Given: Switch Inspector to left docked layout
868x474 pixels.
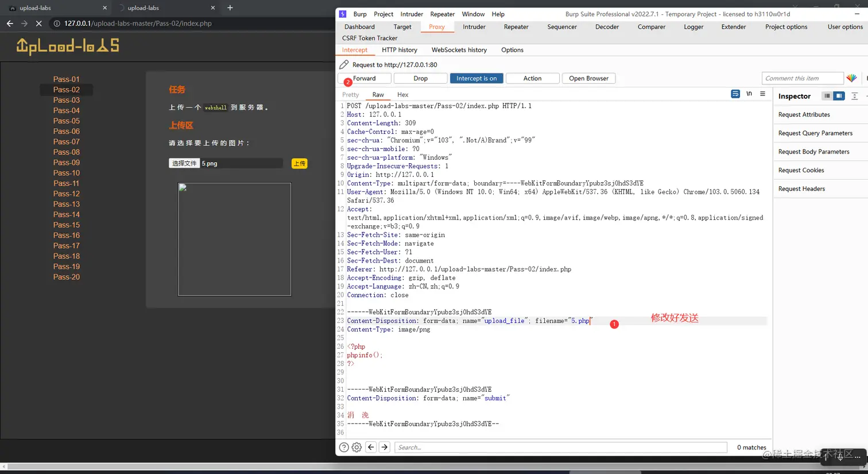Looking at the screenshot, I should [827, 96].
